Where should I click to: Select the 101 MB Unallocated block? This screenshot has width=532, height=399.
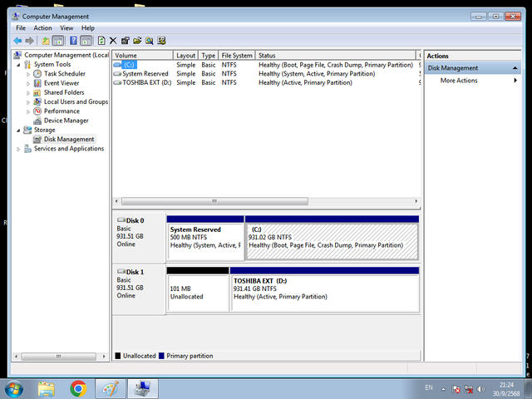[198, 289]
